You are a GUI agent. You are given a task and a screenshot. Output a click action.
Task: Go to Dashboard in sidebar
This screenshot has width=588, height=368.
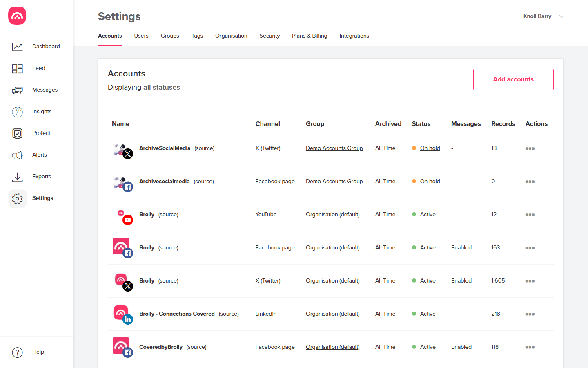46,47
